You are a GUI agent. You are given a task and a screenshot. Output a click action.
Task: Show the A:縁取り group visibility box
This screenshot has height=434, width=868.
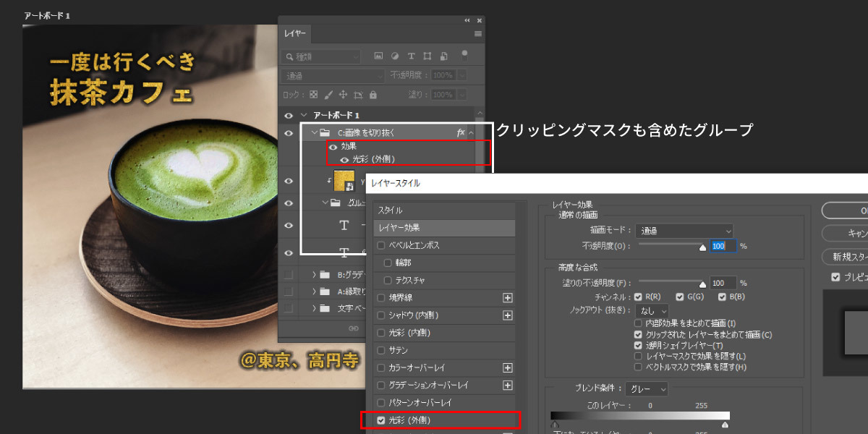289,292
